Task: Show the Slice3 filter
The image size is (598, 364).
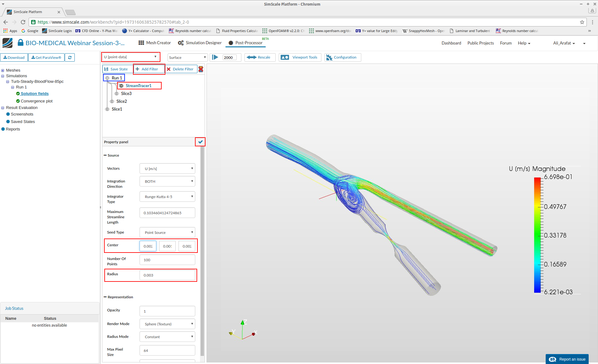Action: [116, 94]
